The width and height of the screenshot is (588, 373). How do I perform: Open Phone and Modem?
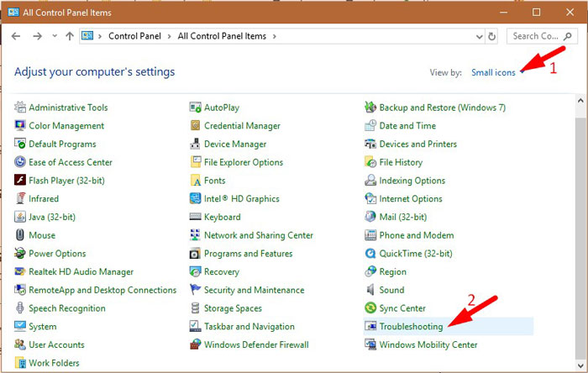pos(417,235)
